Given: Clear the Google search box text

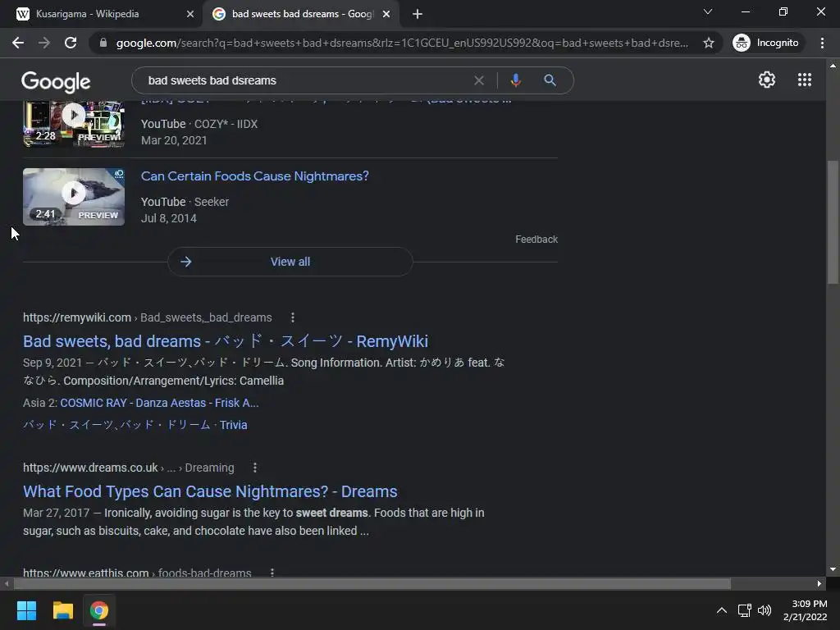Looking at the screenshot, I should click(x=479, y=80).
